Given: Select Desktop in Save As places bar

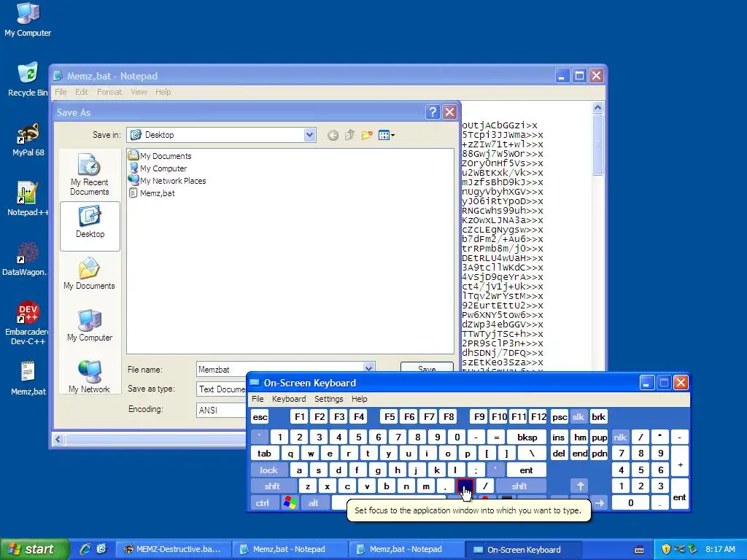Looking at the screenshot, I should (90, 226).
